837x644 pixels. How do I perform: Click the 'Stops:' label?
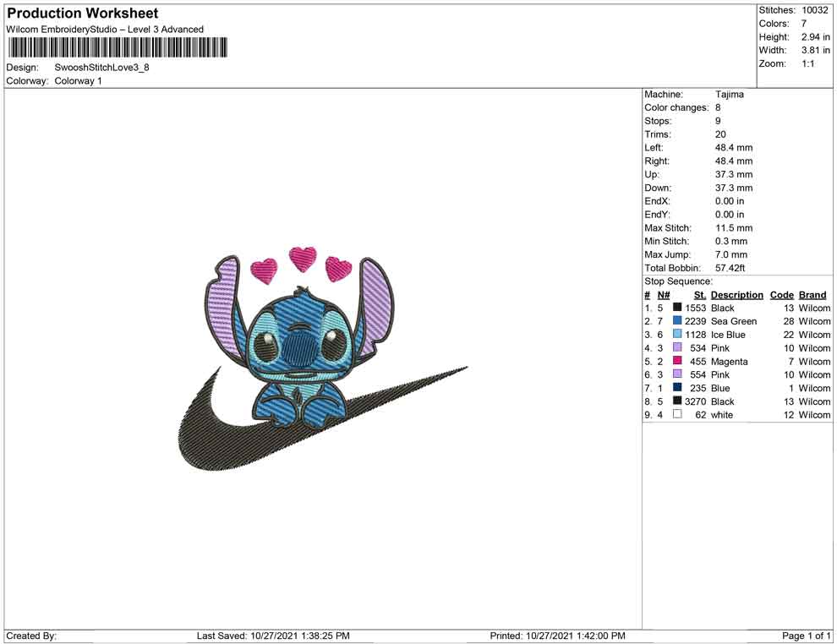(x=658, y=121)
